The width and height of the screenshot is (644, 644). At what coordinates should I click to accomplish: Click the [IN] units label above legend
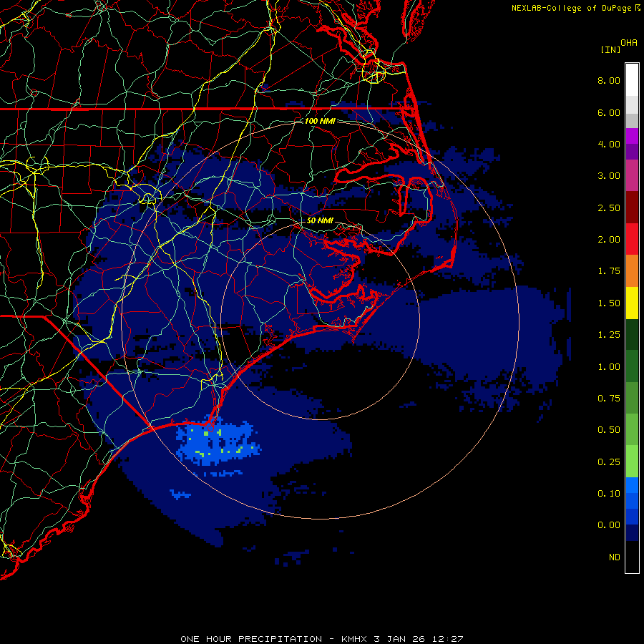click(610, 49)
